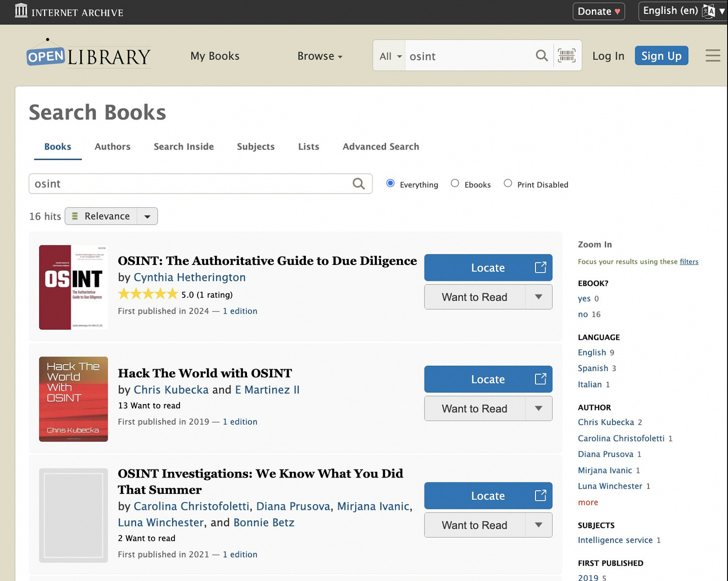Click 1 edition link for the 2024 book
Image resolution: width=728 pixels, height=581 pixels.
[x=240, y=310]
